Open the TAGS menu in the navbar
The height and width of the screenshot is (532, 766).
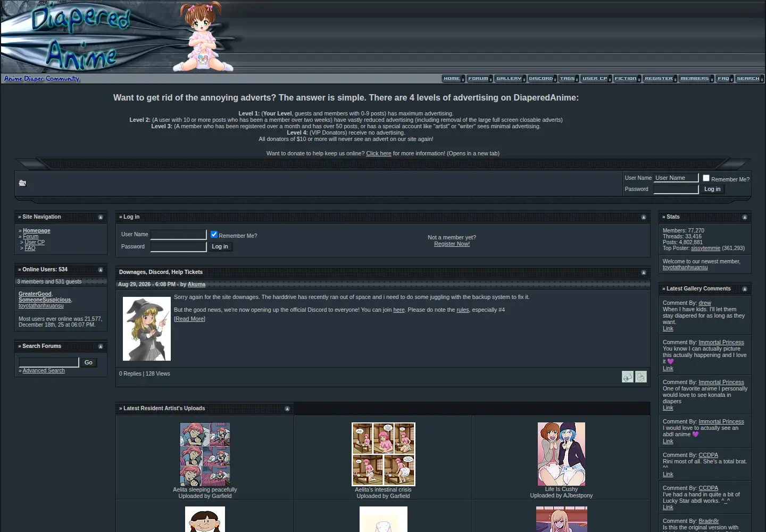point(569,79)
